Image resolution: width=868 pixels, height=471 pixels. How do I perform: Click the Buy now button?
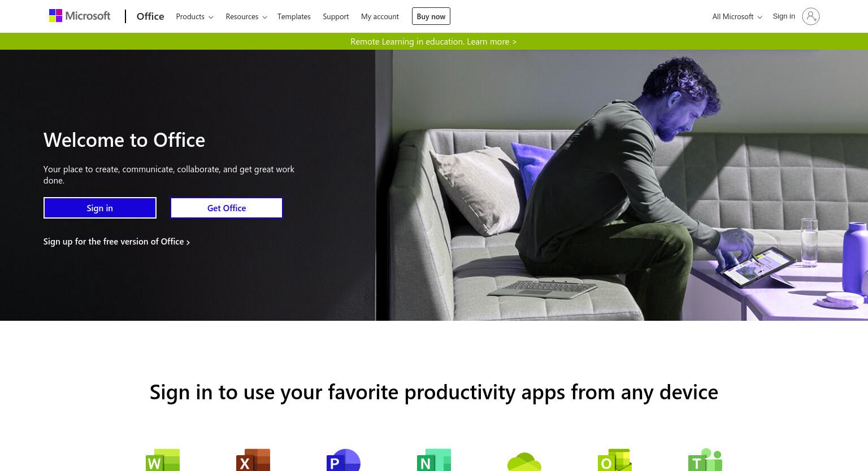(431, 16)
